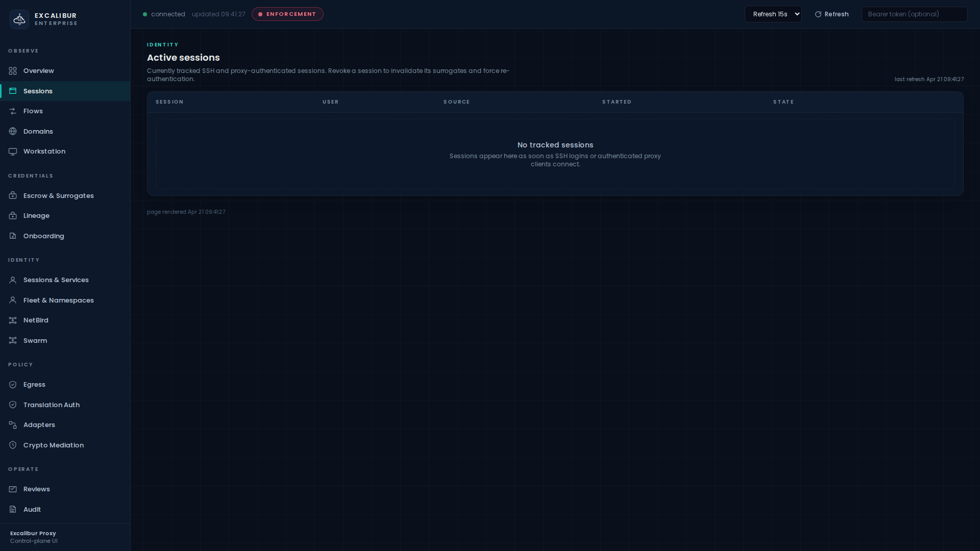
Task: Click the Flows arrows icon
Action: tap(13, 111)
